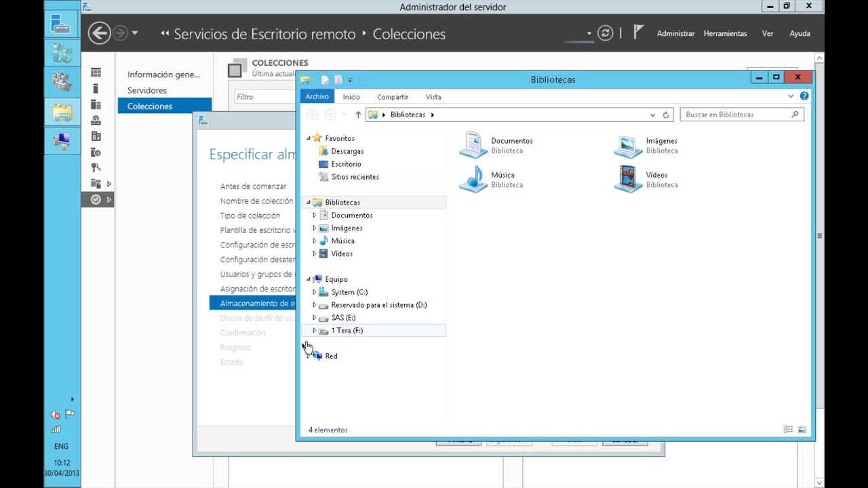
Task: Select Antes de comenzar wizard step
Action: pos(253,186)
